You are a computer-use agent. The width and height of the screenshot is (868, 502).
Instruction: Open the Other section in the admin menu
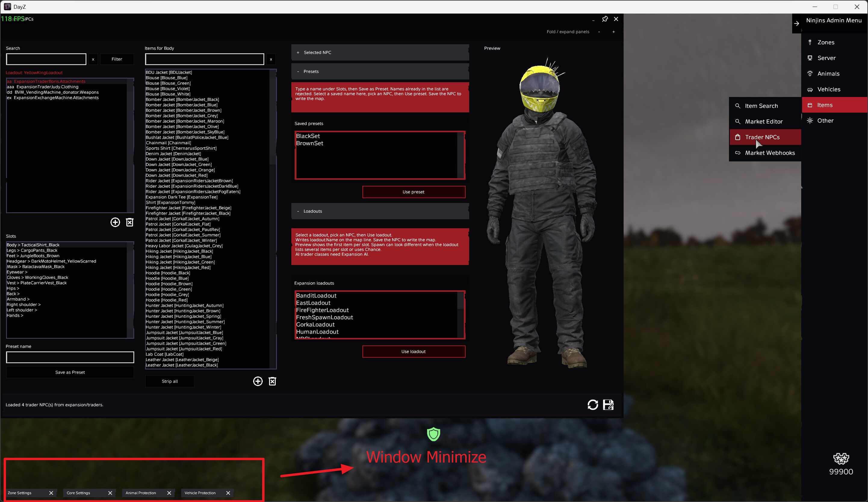point(834,120)
